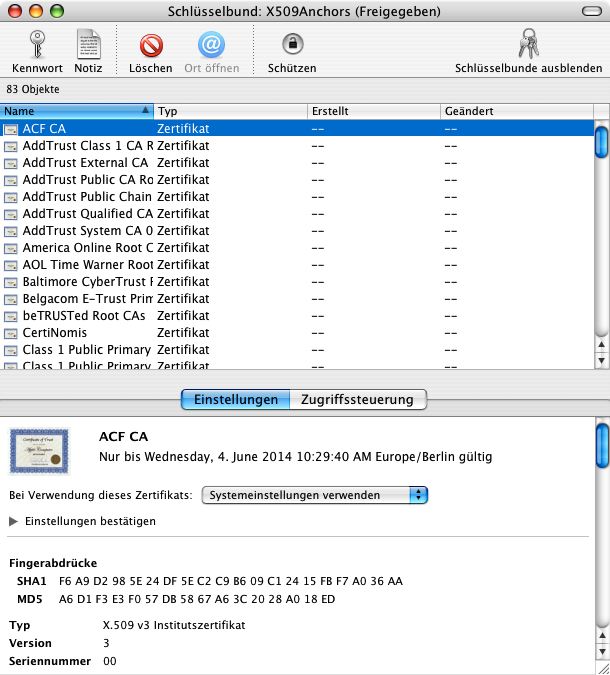The image size is (610, 675).
Task: Open the Systemeinstellungen verwenden dropdown
Action: pos(314,495)
